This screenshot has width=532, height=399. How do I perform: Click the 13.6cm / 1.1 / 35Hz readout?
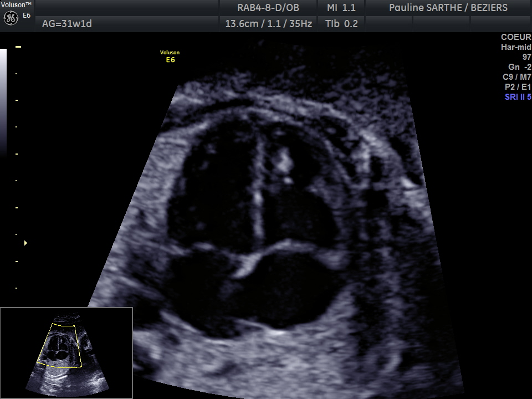(268, 24)
